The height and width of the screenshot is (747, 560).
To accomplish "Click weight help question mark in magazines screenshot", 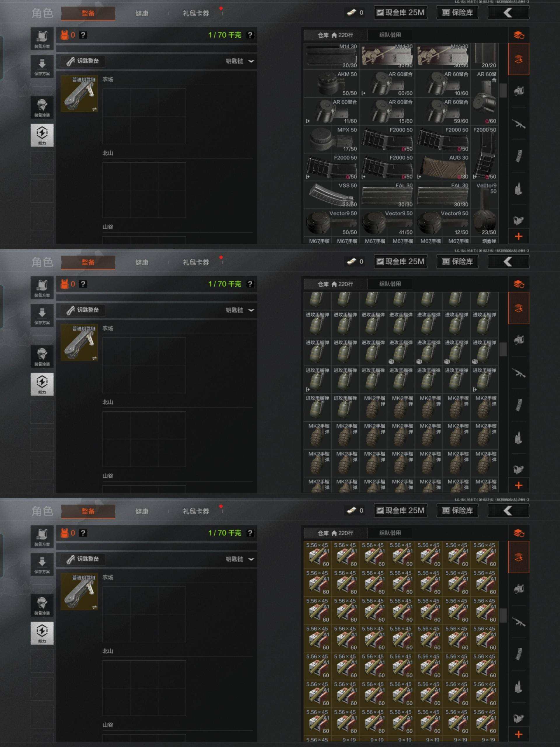I will coord(250,35).
